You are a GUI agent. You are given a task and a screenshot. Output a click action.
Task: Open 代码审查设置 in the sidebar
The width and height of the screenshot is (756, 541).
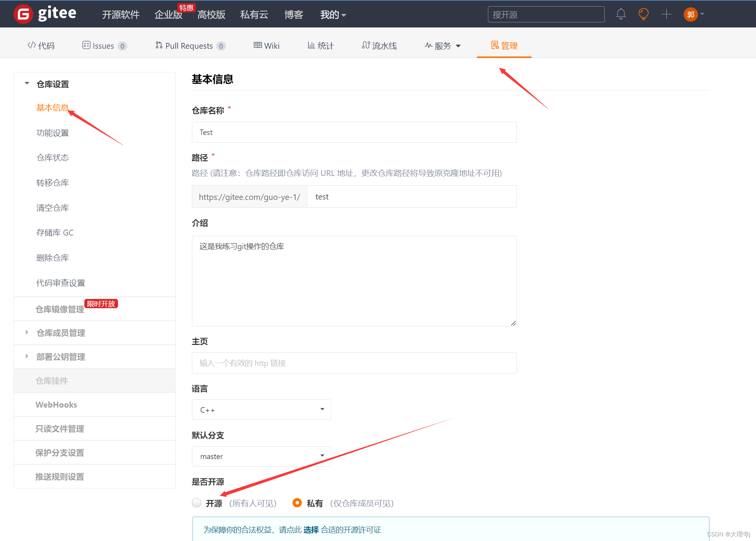pos(61,283)
